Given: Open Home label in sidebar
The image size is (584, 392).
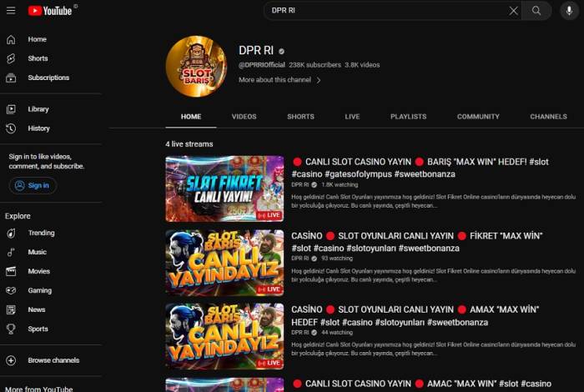Looking at the screenshot, I should coord(38,39).
